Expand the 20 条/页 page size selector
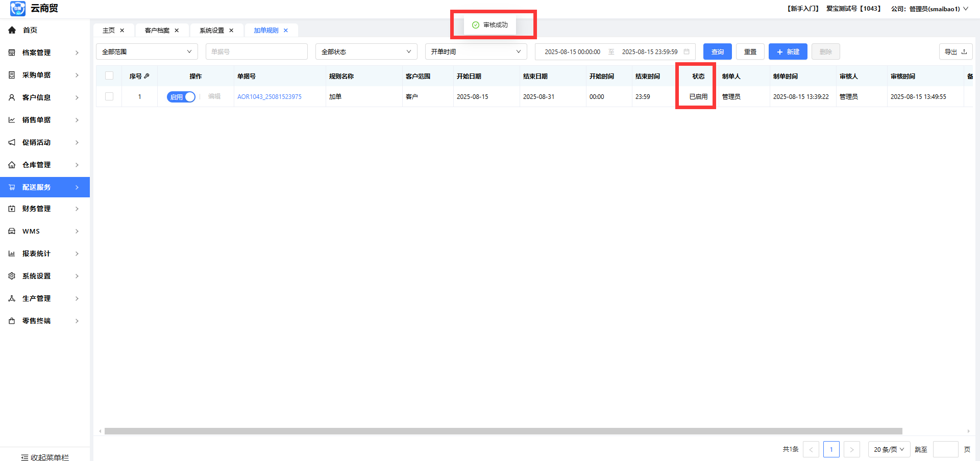The width and height of the screenshot is (980, 461). point(889,449)
